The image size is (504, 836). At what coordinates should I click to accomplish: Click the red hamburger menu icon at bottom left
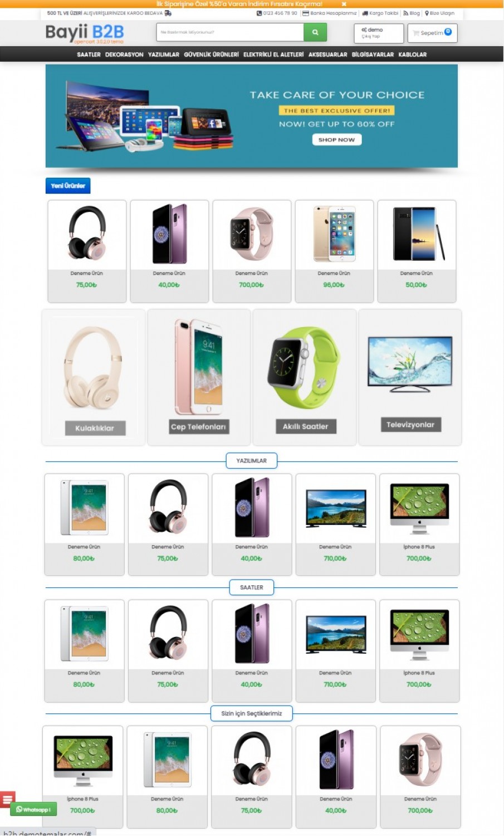click(x=7, y=800)
